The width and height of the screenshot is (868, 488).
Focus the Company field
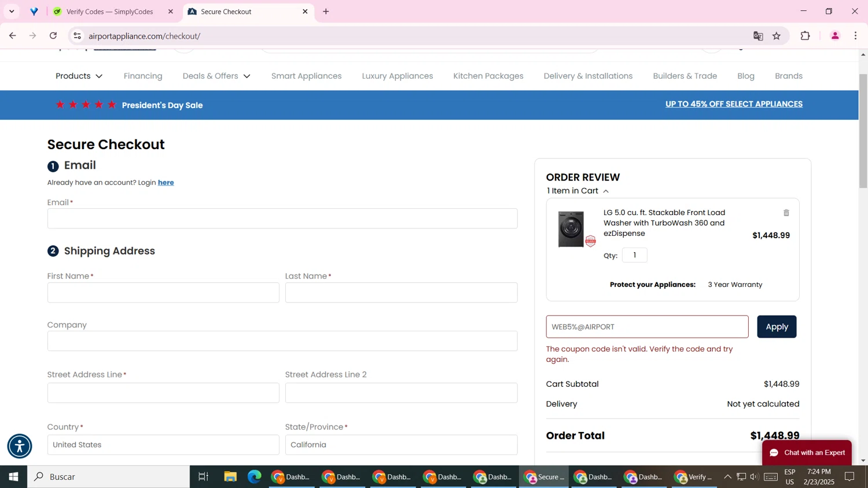point(282,341)
